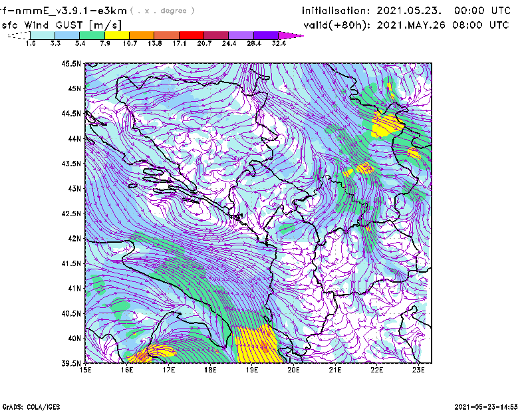Select the orange 10.7–13.8 legend swatch
The width and height of the screenshot is (532, 411).
click(142, 36)
